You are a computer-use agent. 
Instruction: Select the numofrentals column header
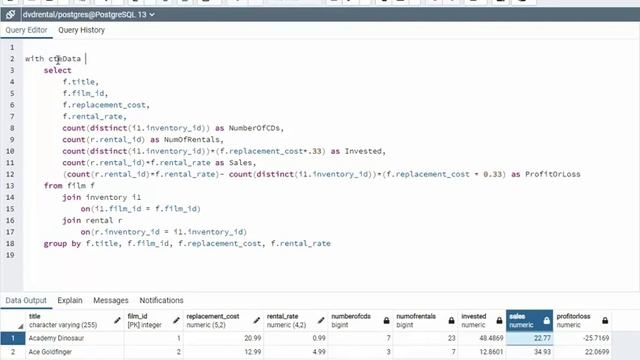coord(425,321)
